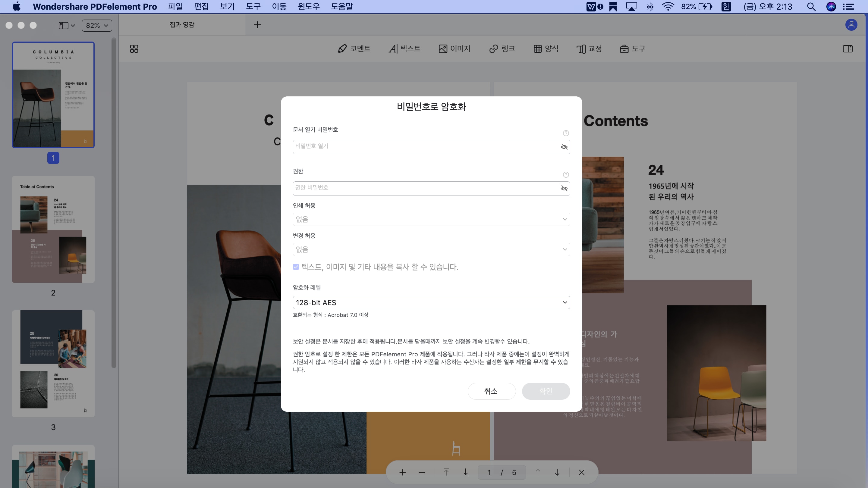Click the 이미지 tool icon
This screenshot has width=868, height=488.
(x=454, y=48)
